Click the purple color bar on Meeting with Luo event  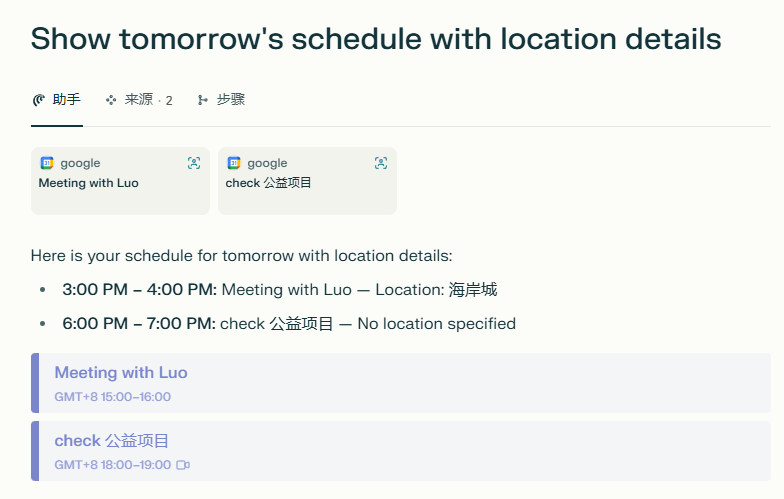35,383
